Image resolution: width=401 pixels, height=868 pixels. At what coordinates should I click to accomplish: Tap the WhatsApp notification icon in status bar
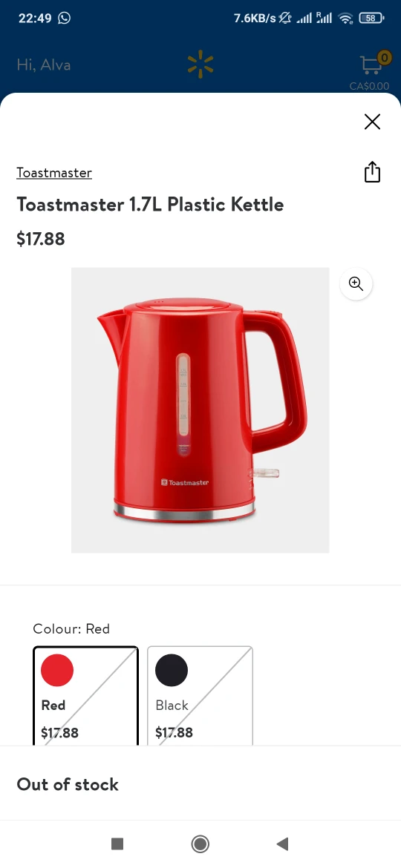[x=65, y=18]
